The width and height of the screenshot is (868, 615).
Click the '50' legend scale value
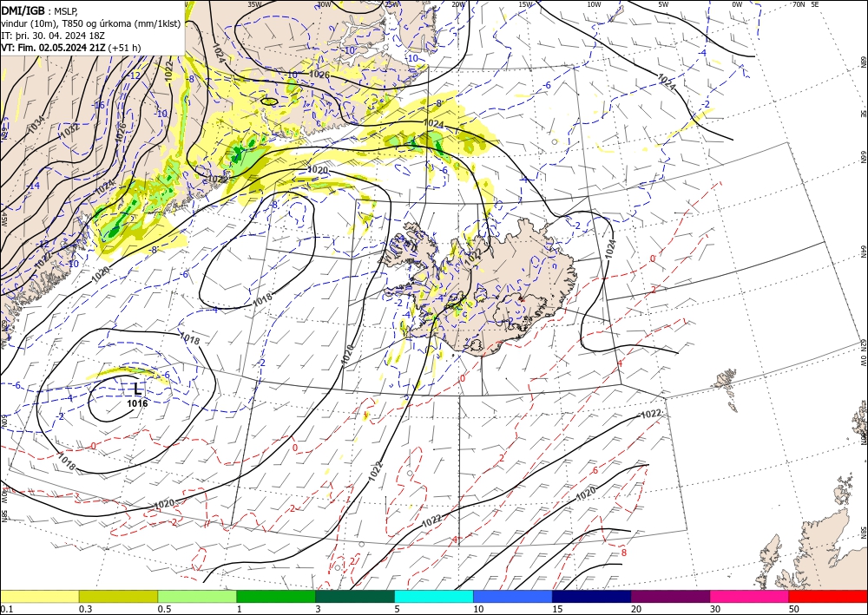(x=794, y=609)
